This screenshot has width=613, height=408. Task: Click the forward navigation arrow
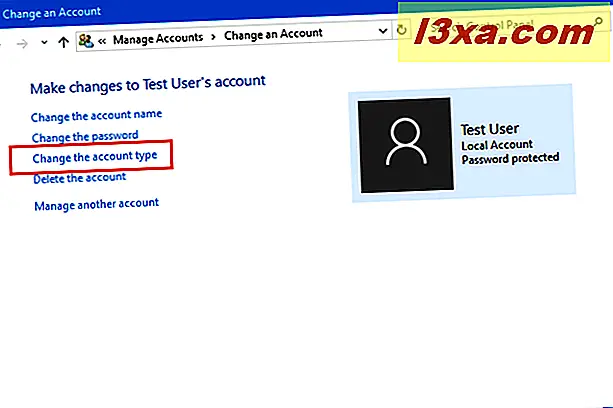[22, 43]
